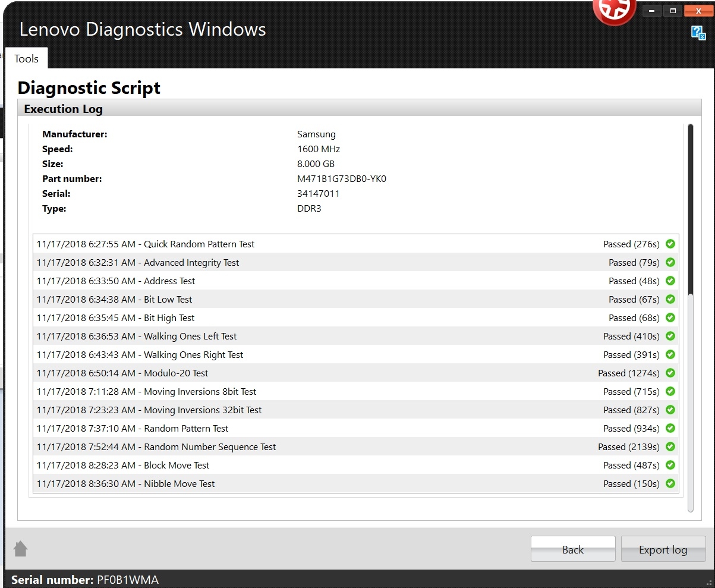Click green check for Random Number Sequence Test
Screen dimensions: 715x588
(670, 446)
